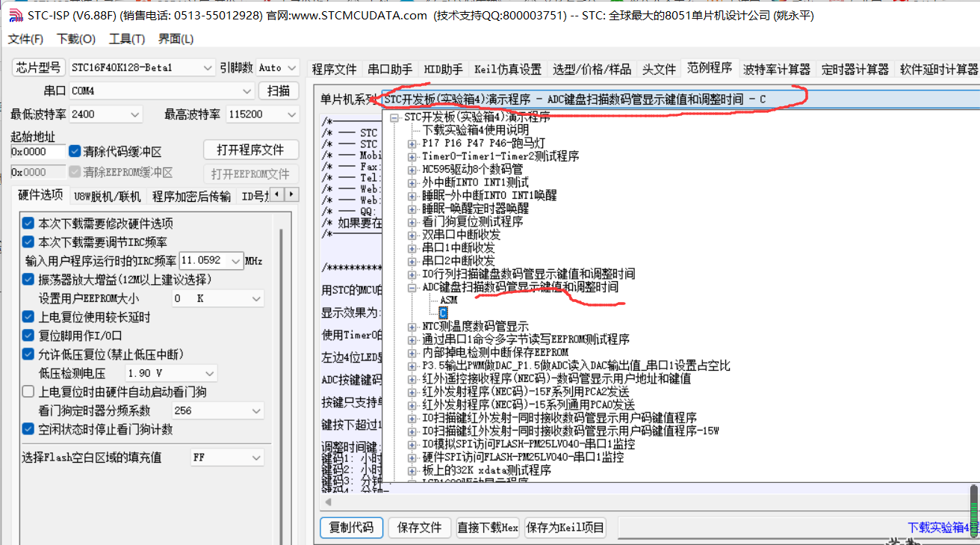The image size is (980, 545).
Task: Toggle 本次下载需要修改硬件选项 checkbox
Action: 28,223
